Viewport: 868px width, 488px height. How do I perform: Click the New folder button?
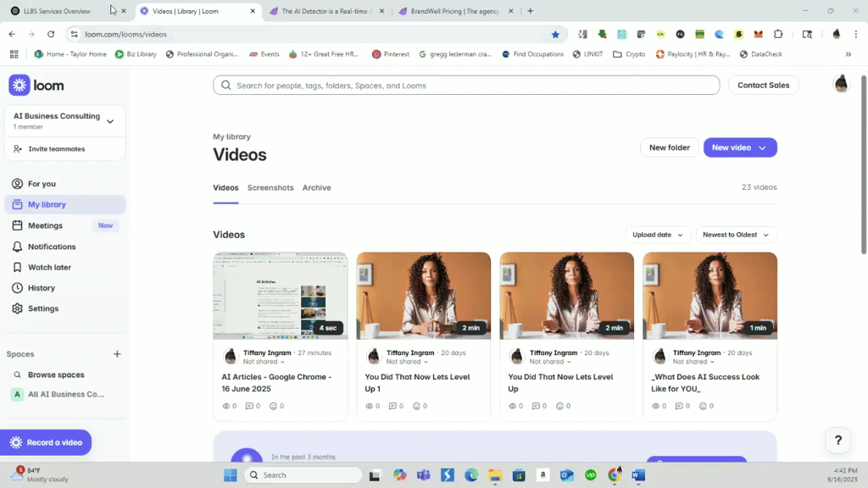pos(670,147)
